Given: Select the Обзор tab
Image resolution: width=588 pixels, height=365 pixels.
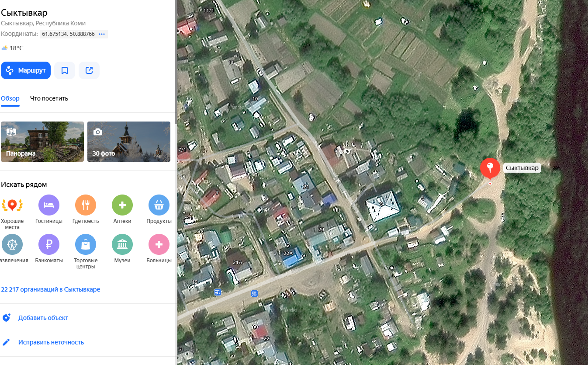Looking at the screenshot, I should 10,98.
